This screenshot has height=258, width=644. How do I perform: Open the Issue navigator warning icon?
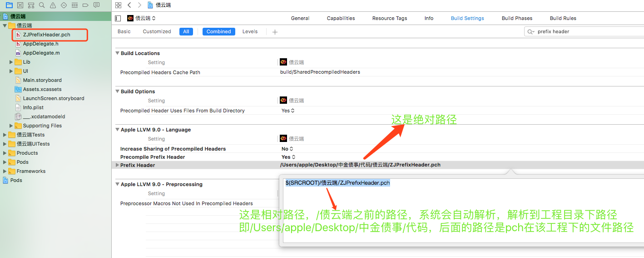(x=53, y=5)
